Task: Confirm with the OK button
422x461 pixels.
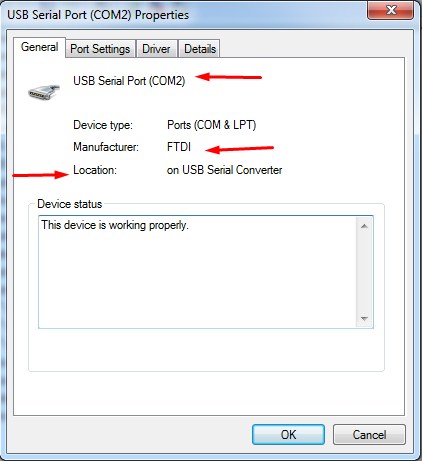Action: tap(288, 435)
